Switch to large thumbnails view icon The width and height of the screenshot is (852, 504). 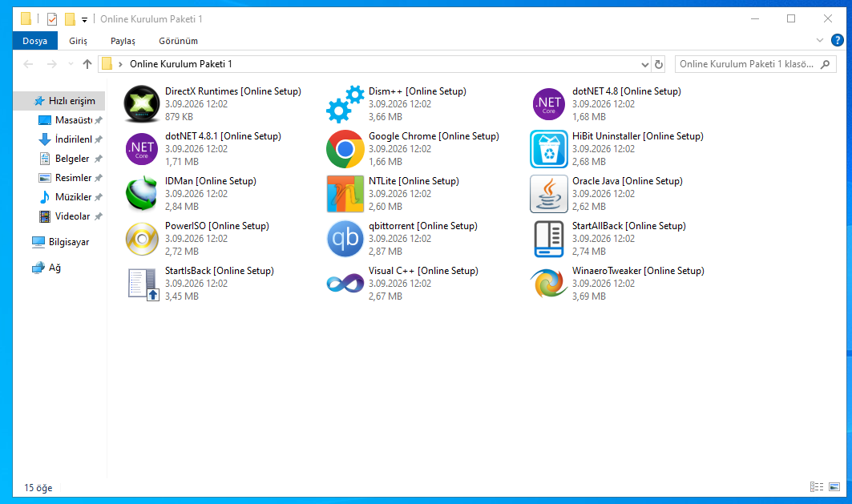[x=834, y=486]
